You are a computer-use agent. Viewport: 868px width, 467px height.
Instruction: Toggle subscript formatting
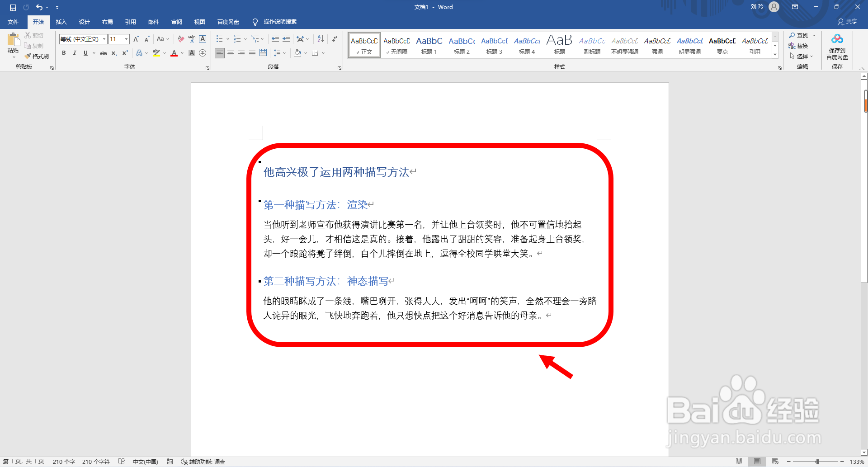pyautogui.click(x=114, y=53)
